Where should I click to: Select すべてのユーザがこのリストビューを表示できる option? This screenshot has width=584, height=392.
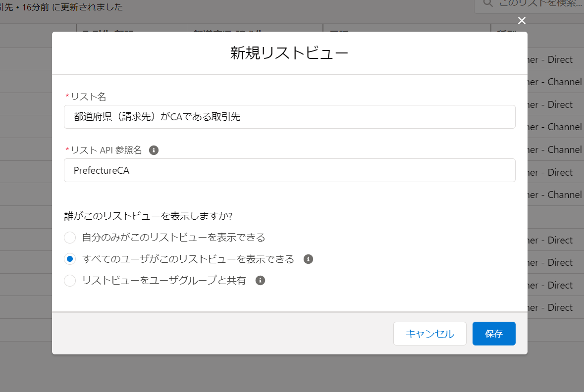(x=70, y=259)
